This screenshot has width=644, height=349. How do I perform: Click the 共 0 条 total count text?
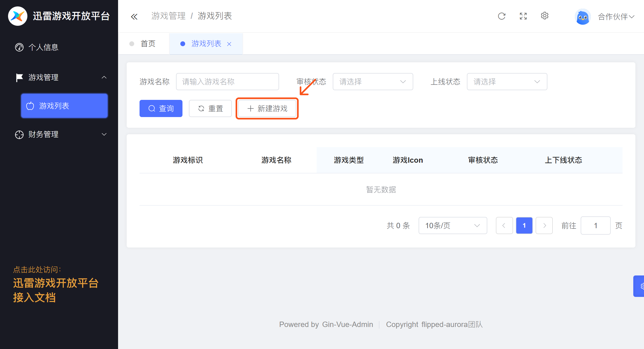click(x=398, y=226)
